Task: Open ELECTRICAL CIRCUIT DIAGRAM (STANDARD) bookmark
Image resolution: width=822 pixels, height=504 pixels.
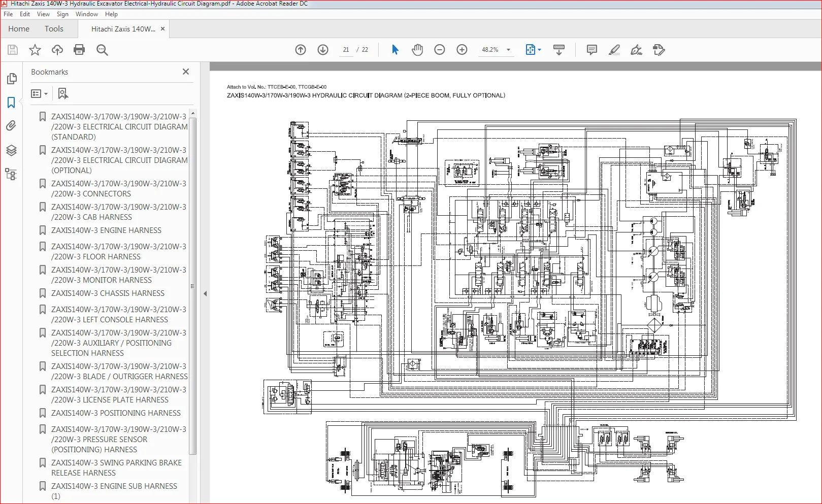Action: click(119, 126)
